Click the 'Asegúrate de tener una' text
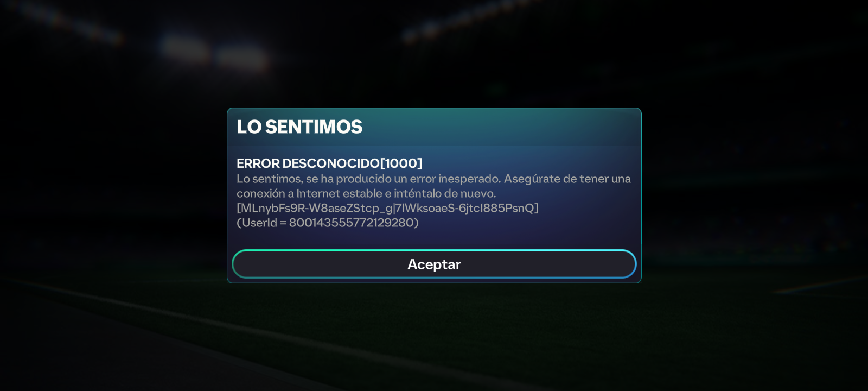 [x=567, y=179]
